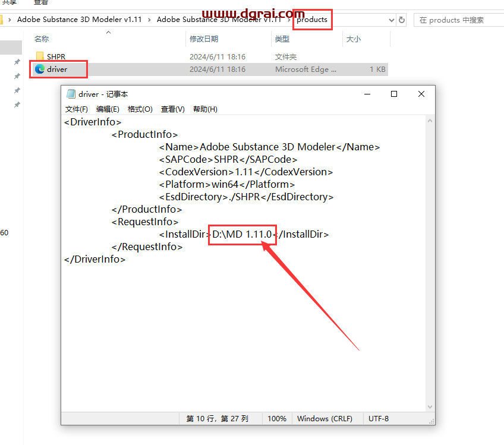The image size is (504, 445).
Task: Click the <Platform>win64</Platform> line
Action: (x=227, y=184)
